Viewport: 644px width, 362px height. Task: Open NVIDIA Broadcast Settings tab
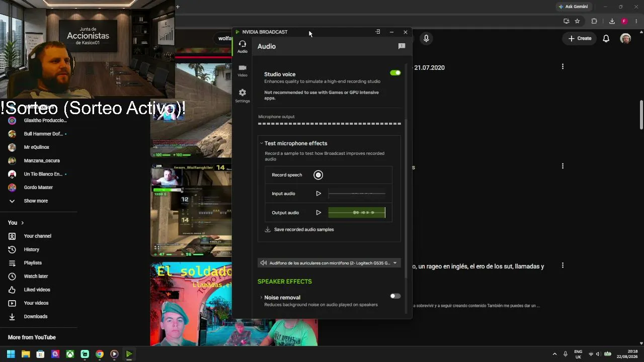pyautogui.click(x=243, y=96)
